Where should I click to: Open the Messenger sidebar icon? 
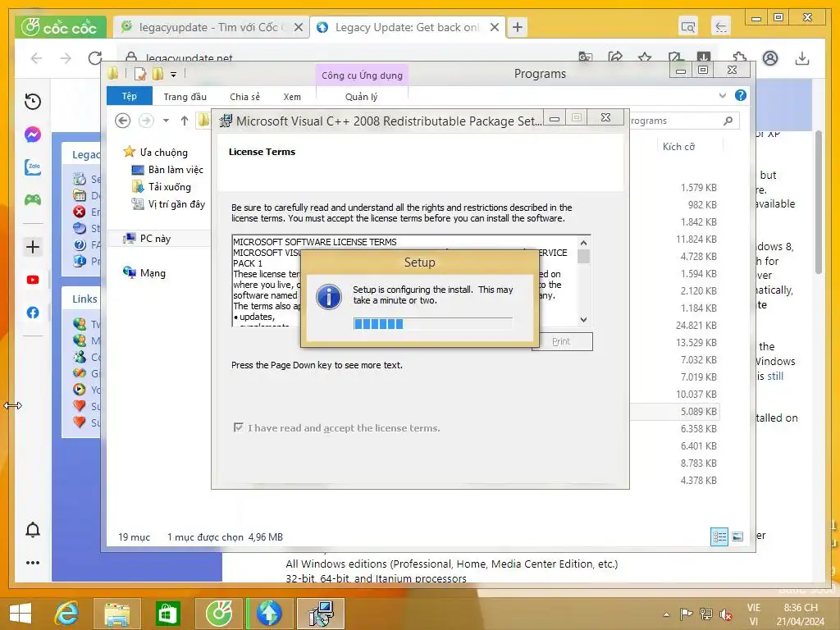click(x=33, y=134)
